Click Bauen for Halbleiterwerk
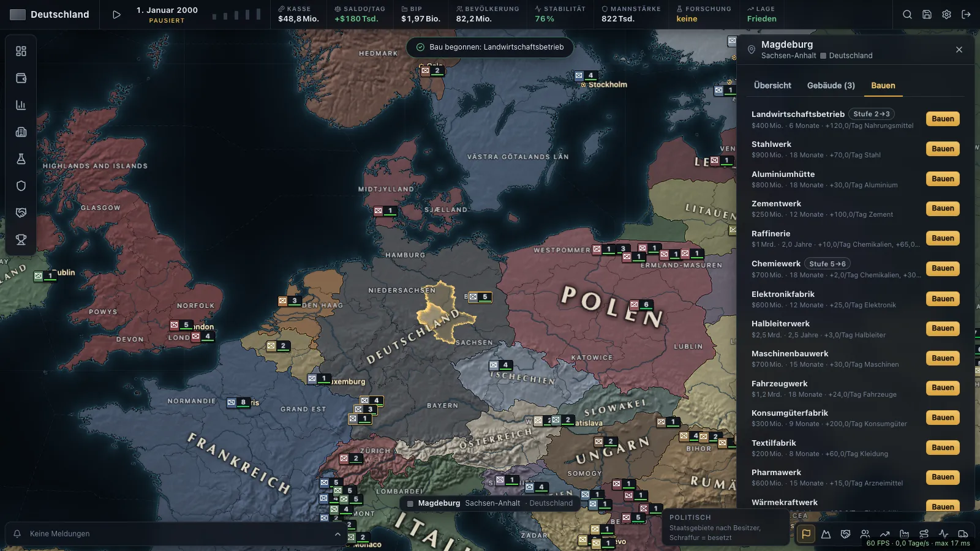 943,328
